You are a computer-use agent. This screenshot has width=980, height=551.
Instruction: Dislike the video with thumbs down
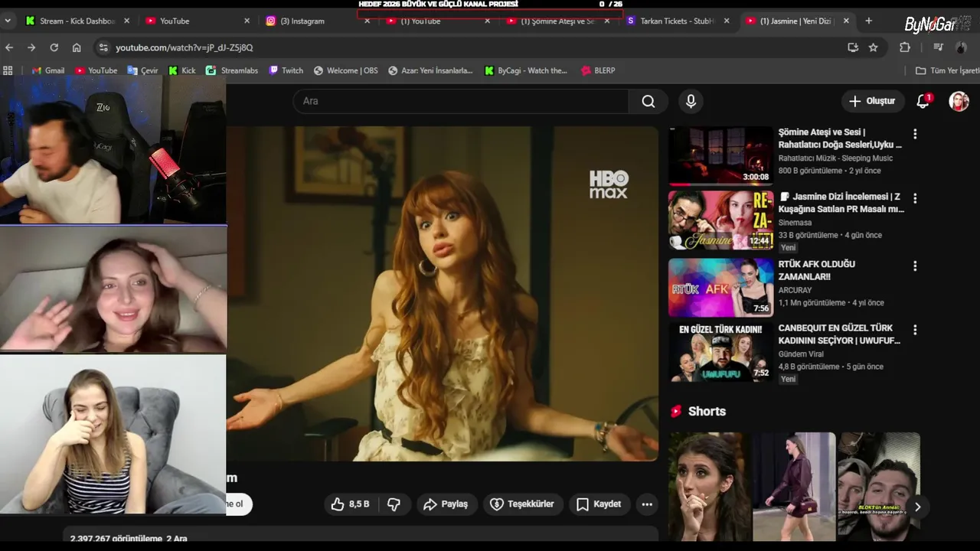click(x=394, y=504)
